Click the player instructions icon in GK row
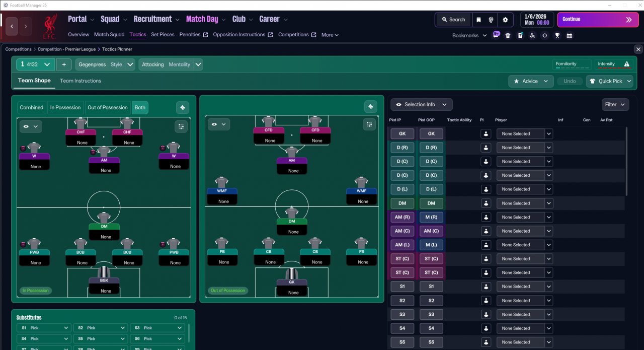This screenshot has width=644, height=350. tap(486, 134)
